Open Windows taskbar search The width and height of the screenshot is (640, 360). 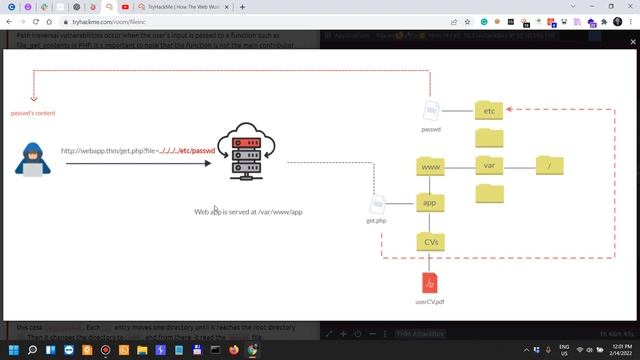(x=32, y=350)
